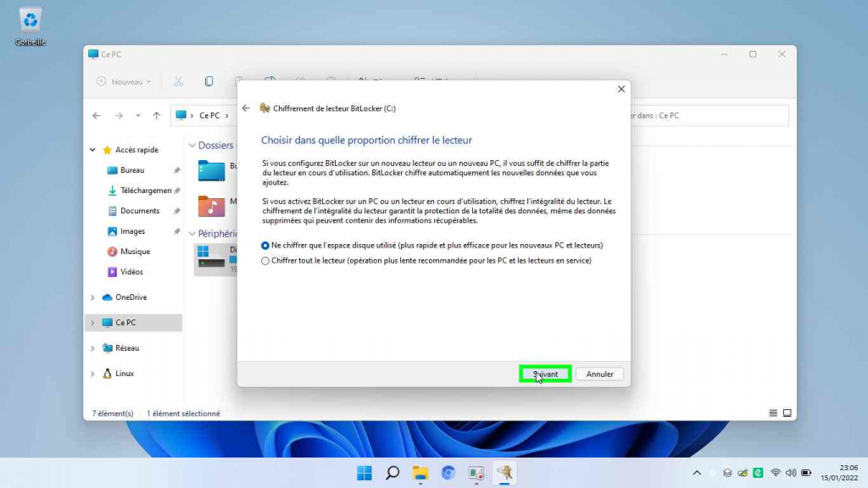
Task: Open File Explorer from the taskbar
Action: point(420,473)
